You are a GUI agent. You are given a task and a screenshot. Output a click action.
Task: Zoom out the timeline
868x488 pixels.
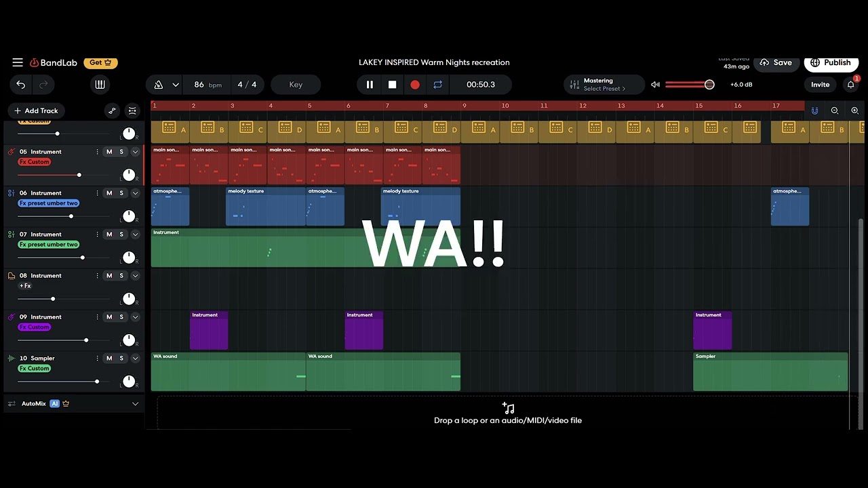coord(835,110)
